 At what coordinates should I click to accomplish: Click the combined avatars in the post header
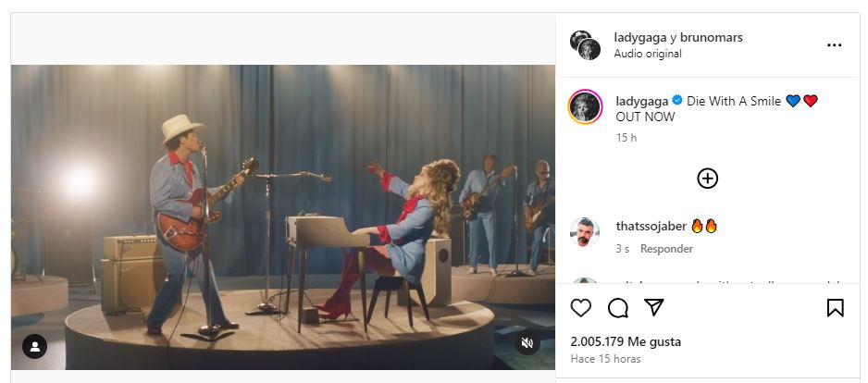click(x=586, y=45)
